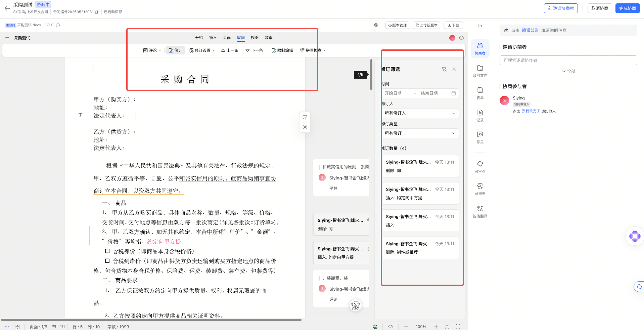This screenshot has height=330, width=644.
Task: Jump to previous revision 上一条
Action: (x=230, y=50)
